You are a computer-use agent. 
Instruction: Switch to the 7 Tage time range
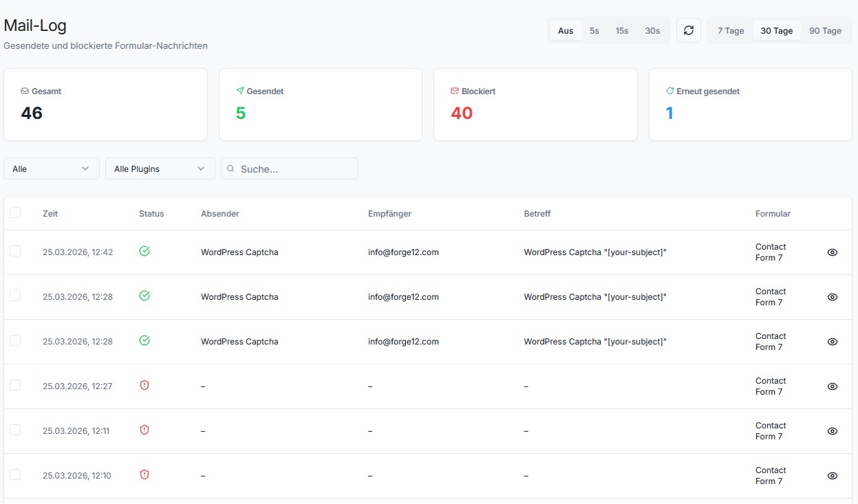tap(731, 30)
